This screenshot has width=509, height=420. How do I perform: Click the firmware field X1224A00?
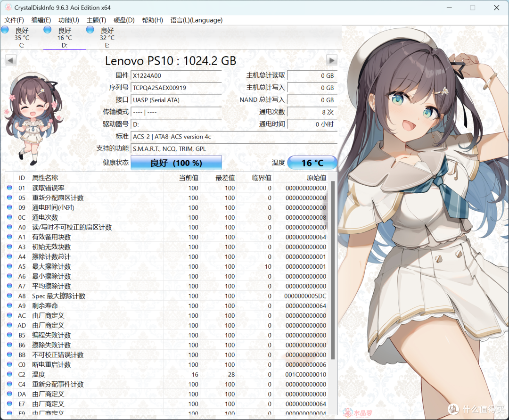(176, 75)
